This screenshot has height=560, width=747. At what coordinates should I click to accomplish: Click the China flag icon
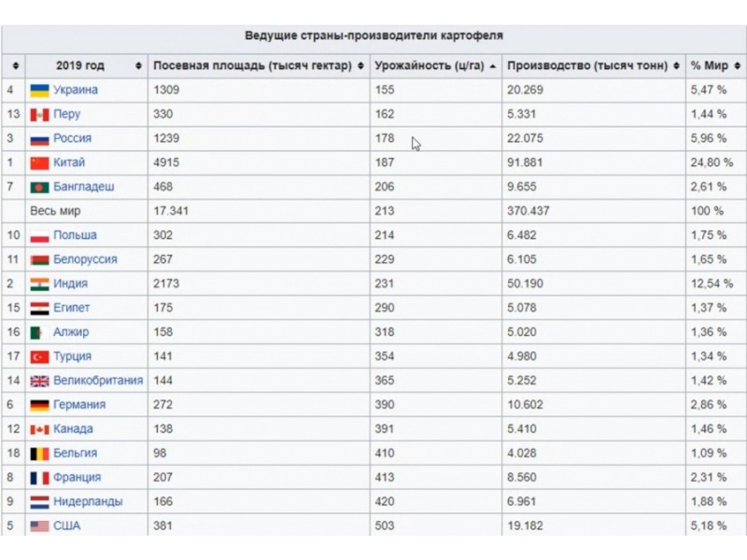coord(39,163)
